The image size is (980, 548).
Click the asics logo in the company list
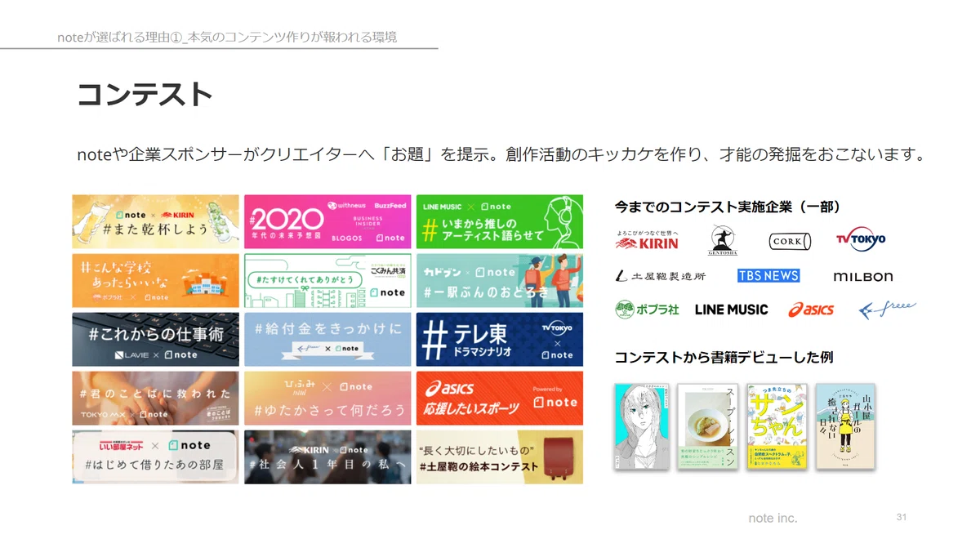[811, 310]
